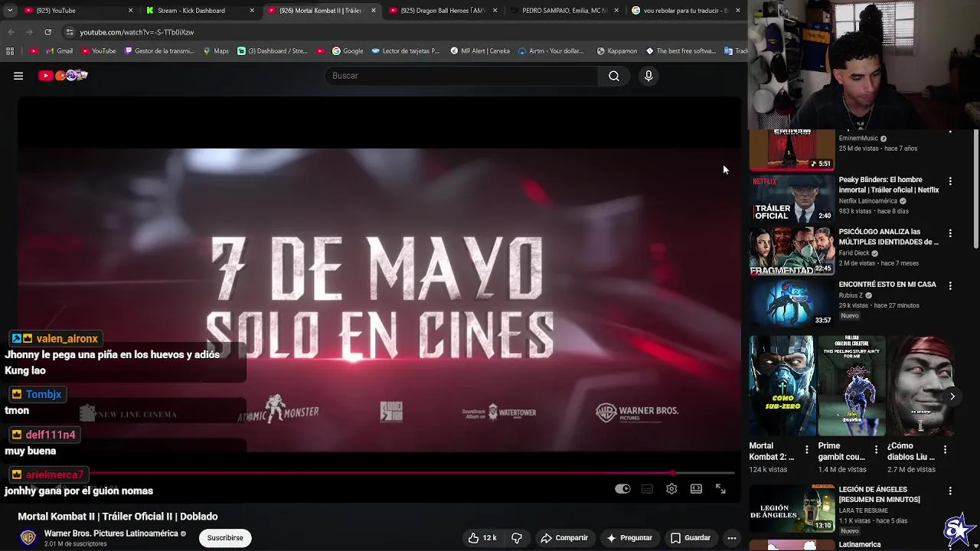Toggle subtitles in the player
980x551 pixels.
pyautogui.click(x=647, y=489)
